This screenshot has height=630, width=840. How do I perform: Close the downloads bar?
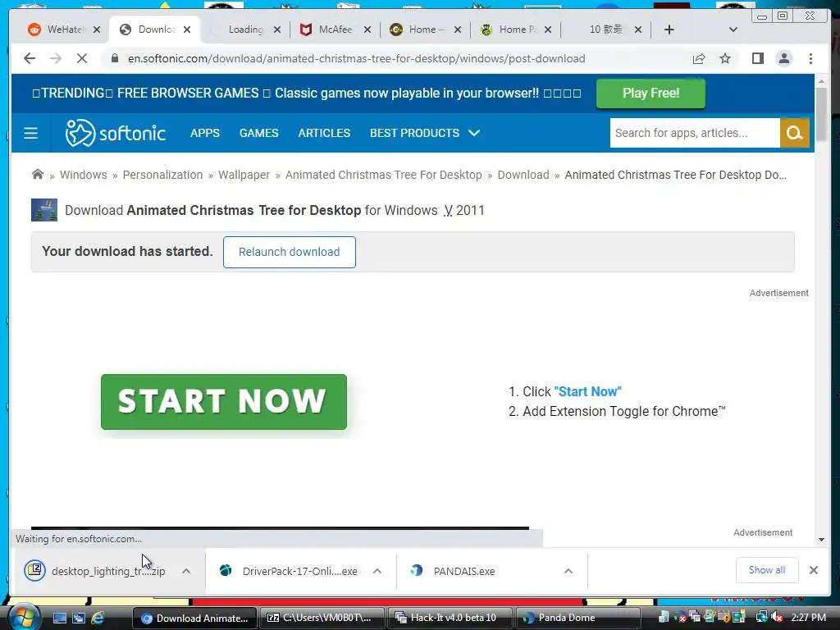[814, 570]
